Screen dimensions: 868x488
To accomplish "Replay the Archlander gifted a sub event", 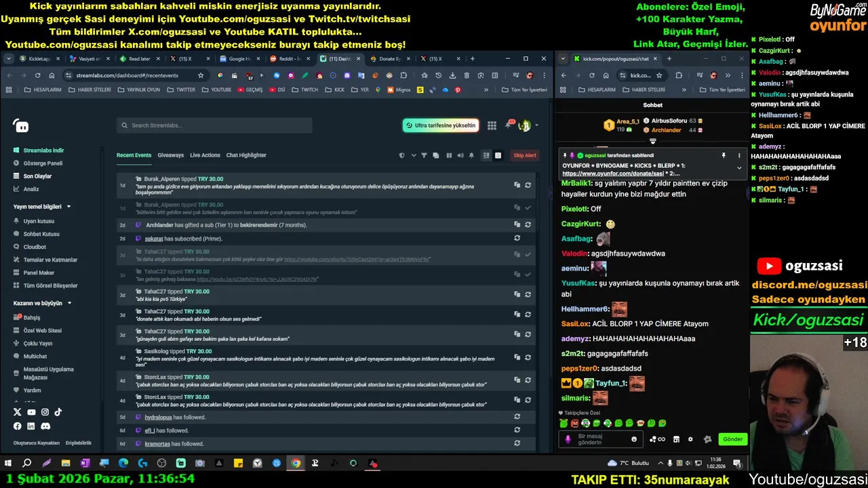I will [528, 225].
